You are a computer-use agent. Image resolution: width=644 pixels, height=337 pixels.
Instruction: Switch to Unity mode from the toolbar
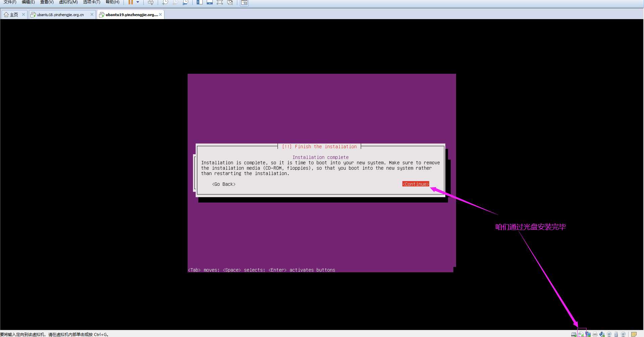tap(230, 2)
